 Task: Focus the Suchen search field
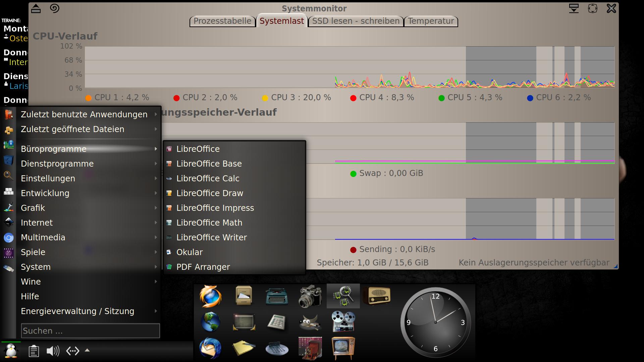click(90, 330)
